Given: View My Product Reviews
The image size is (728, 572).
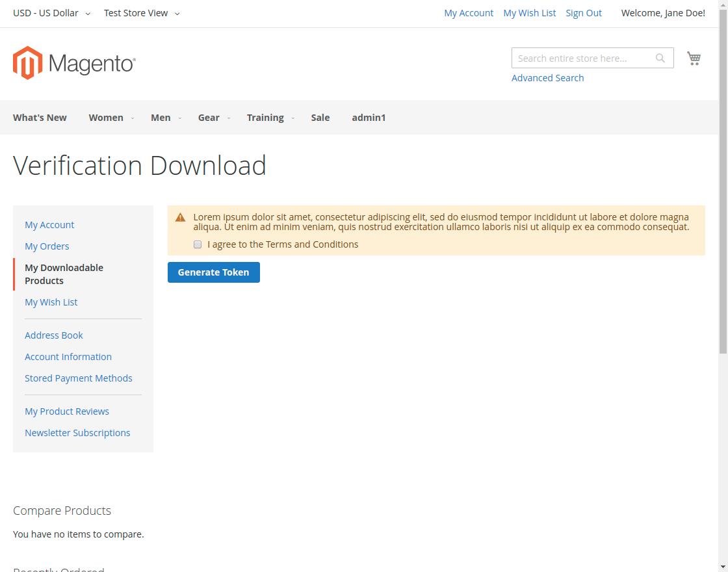Looking at the screenshot, I should [x=67, y=411].
